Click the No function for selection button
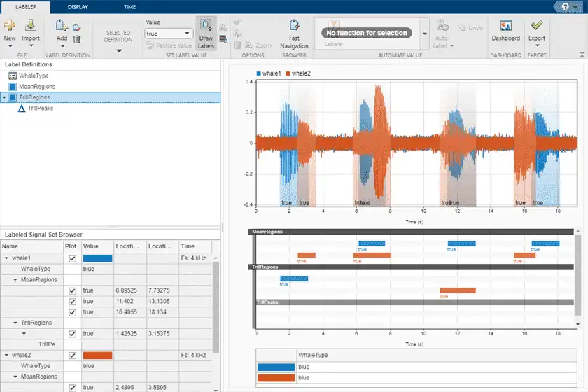 (367, 33)
